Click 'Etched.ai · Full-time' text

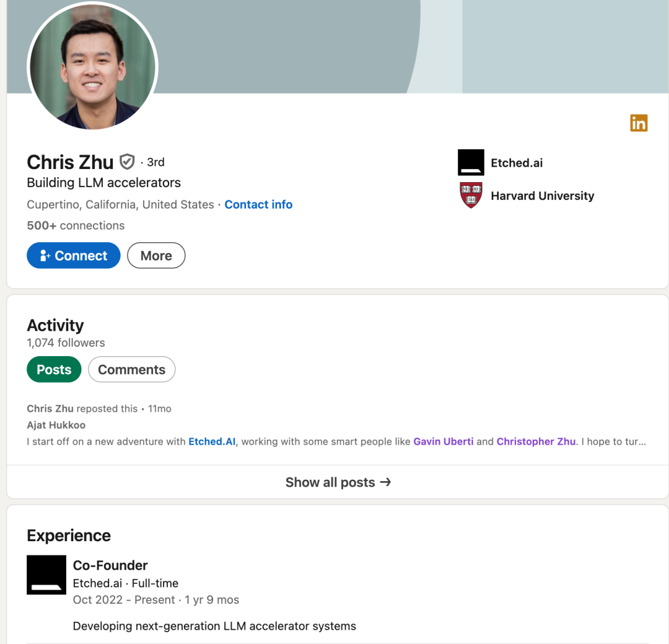click(x=125, y=583)
